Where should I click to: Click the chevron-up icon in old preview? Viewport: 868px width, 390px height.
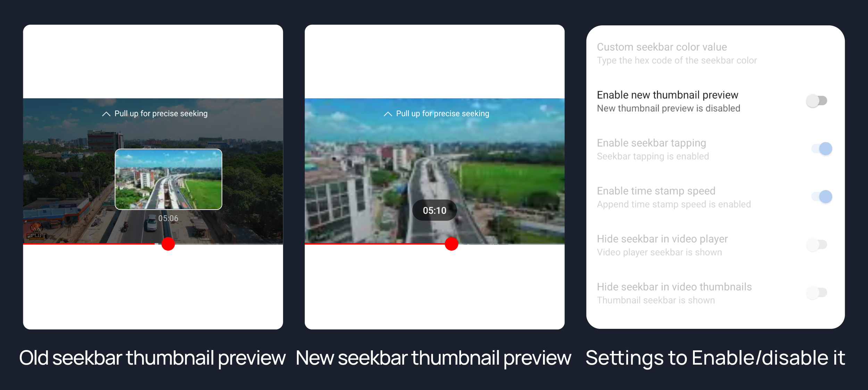pyautogui.click(x=106, y=114)
